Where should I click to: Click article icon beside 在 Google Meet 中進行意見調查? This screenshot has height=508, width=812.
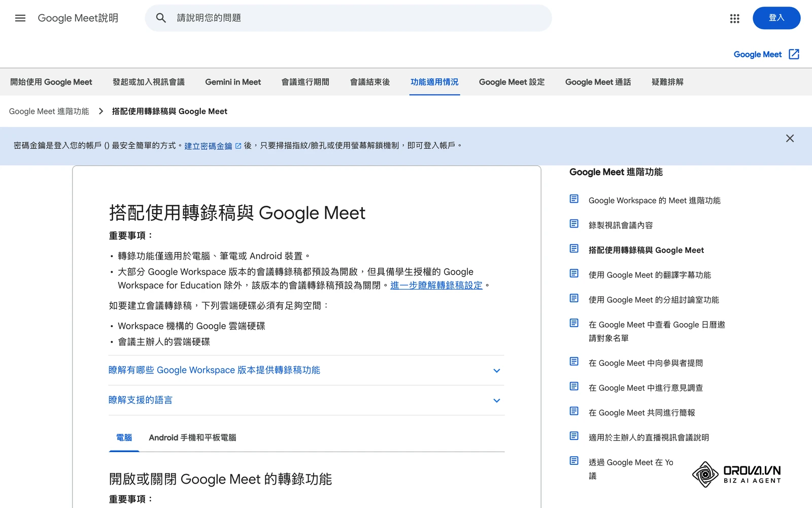coord(574,387)
